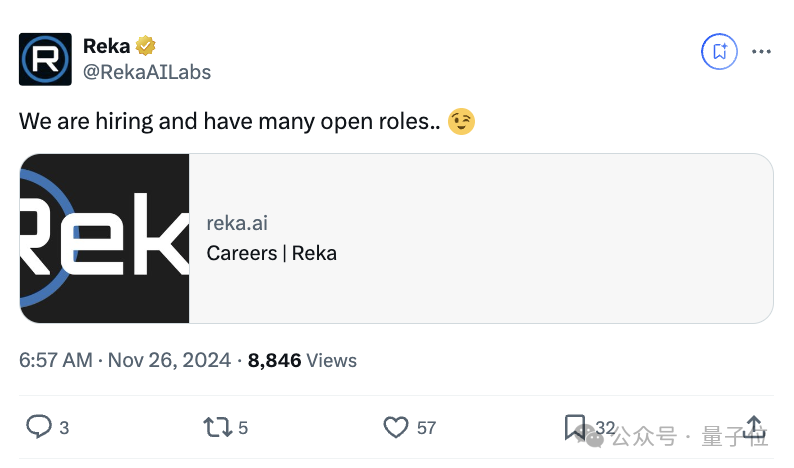Click the tweet timestamp 6:57 AM

pyautogui.click(x=56, y=360)
